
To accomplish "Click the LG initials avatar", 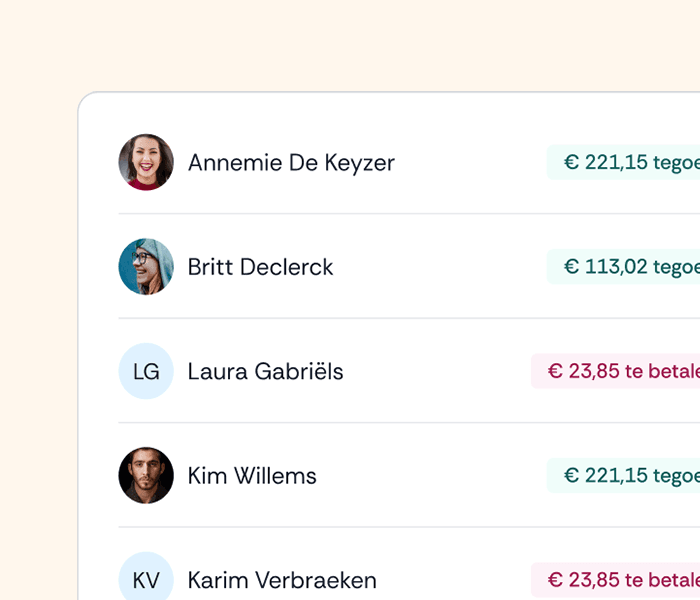I will (x=146, y=371).
